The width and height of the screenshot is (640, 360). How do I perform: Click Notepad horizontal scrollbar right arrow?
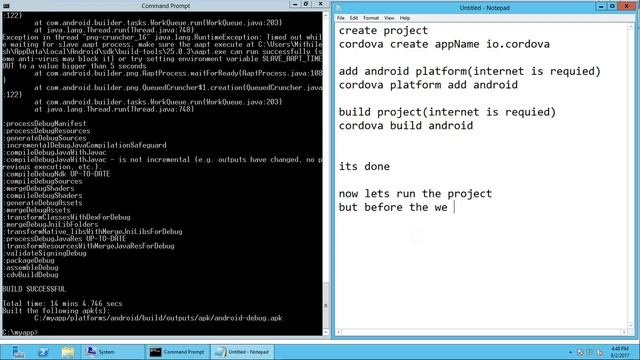point(624,332)
